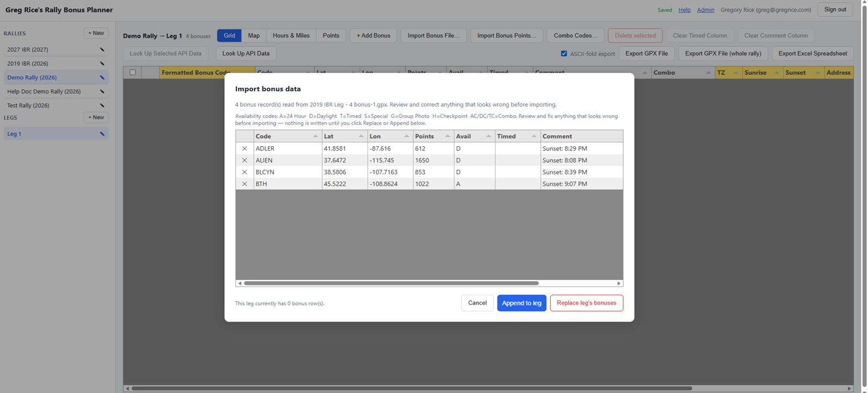Viewport: 868px width, 393px height.
Task: Click Export GPX File (whole rally)
Action: 723,54
